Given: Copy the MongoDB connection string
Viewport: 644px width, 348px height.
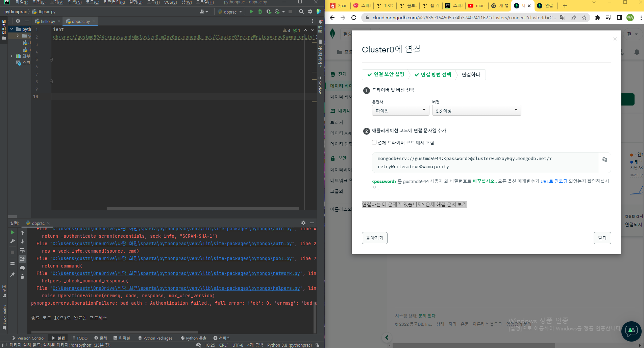Looking at the screenshot, I should 605,159.
